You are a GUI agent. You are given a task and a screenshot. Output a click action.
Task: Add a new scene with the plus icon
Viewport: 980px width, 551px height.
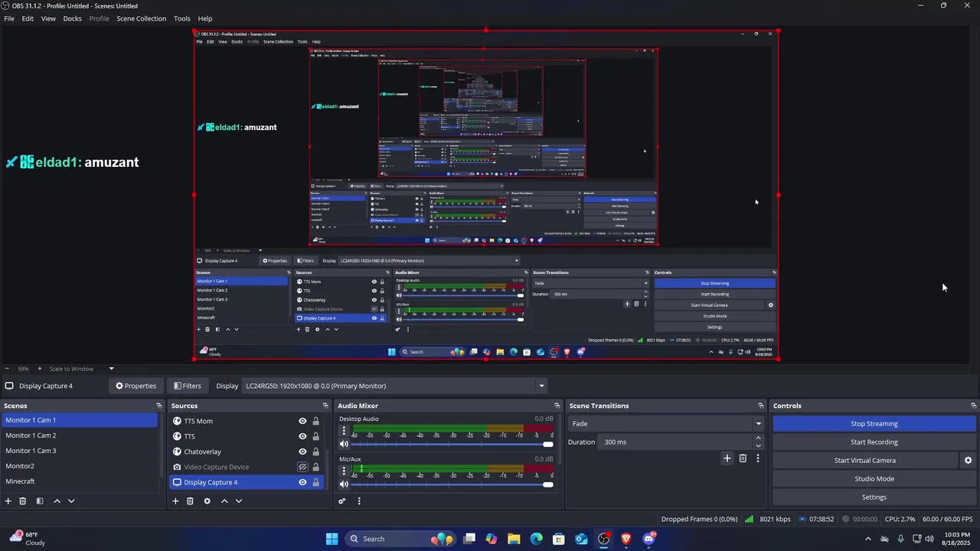point(8,501)
